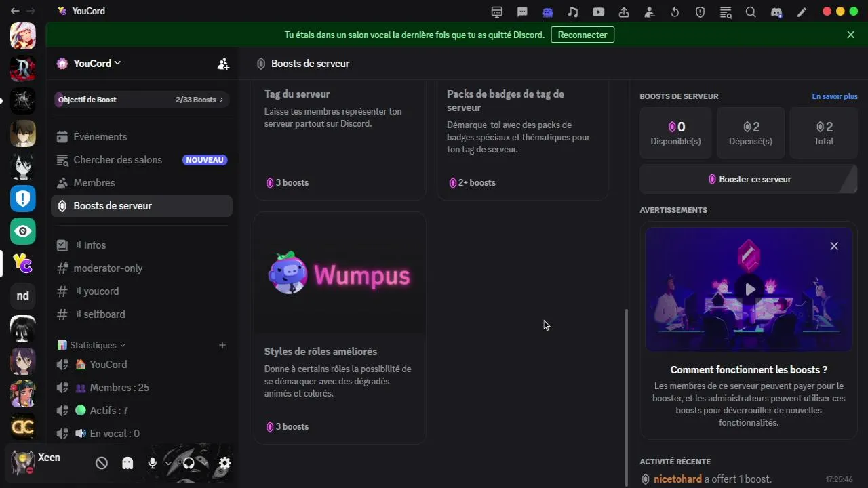Screen dimensions: 868x488
Task: Go back with the left arrow
Action: (15, 11)
